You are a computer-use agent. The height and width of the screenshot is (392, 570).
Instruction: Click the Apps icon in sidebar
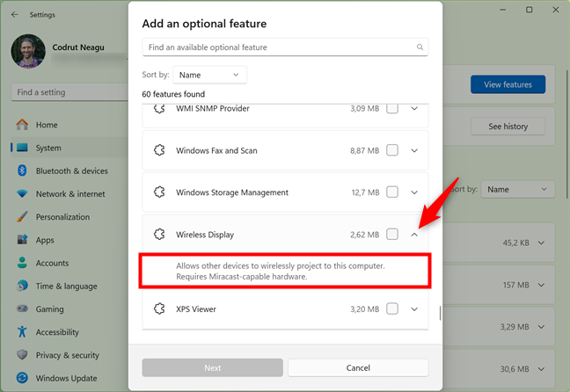coord(22,239)
